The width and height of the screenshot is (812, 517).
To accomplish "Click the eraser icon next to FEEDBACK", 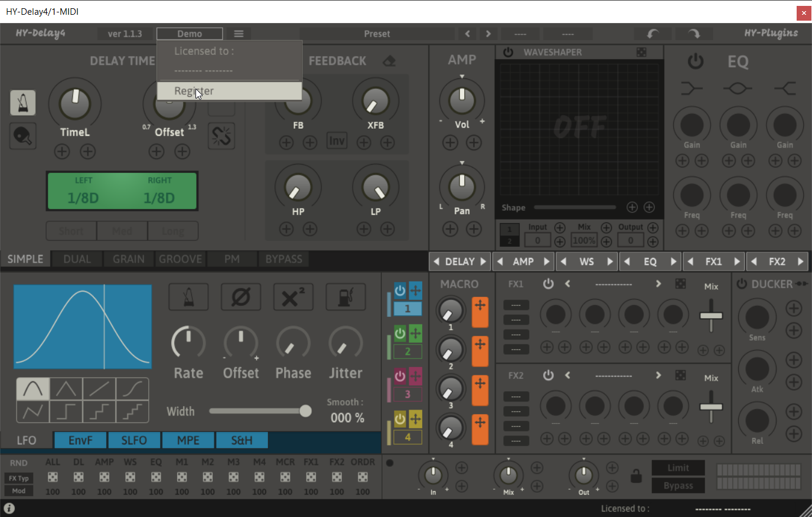I will (389, 61).
